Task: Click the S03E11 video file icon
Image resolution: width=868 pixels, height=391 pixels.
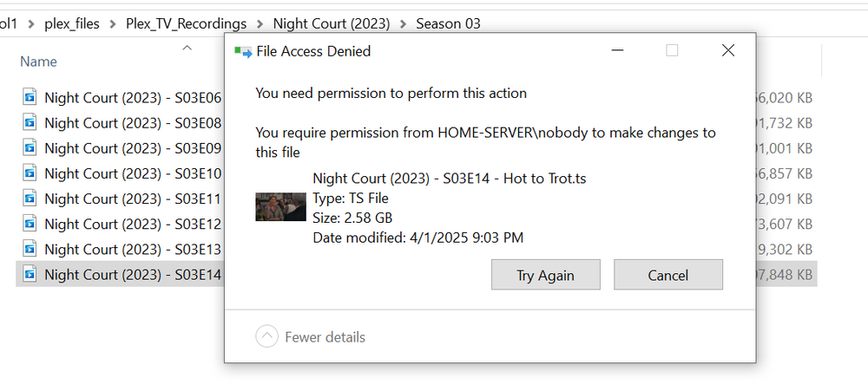Action: (x=30, y=199)
